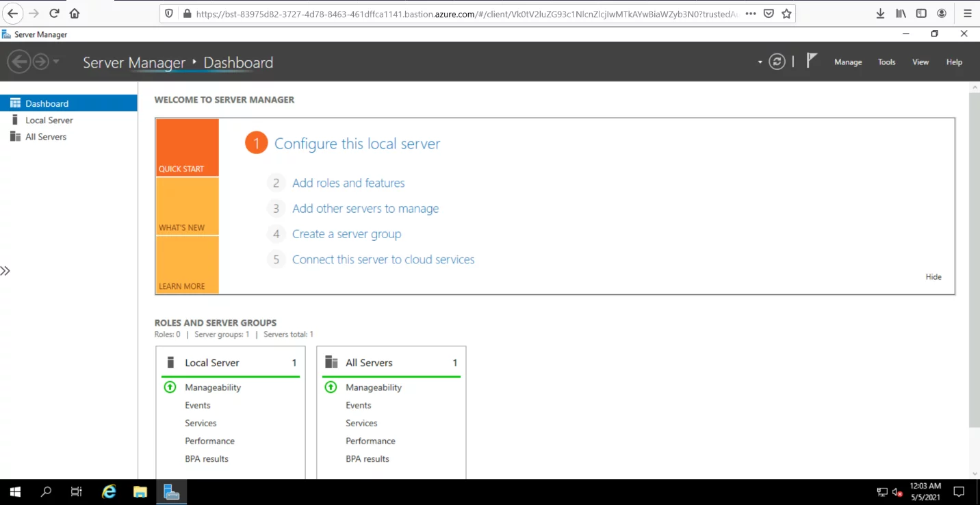Open the notifications flag
This screenshot has height=505, width=980.
coord(812,61)
